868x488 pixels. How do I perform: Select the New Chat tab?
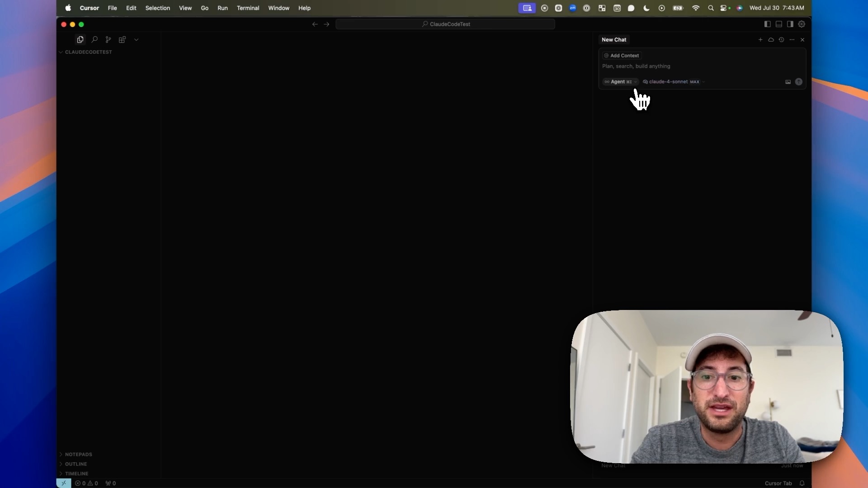click(x=614, y=40)
